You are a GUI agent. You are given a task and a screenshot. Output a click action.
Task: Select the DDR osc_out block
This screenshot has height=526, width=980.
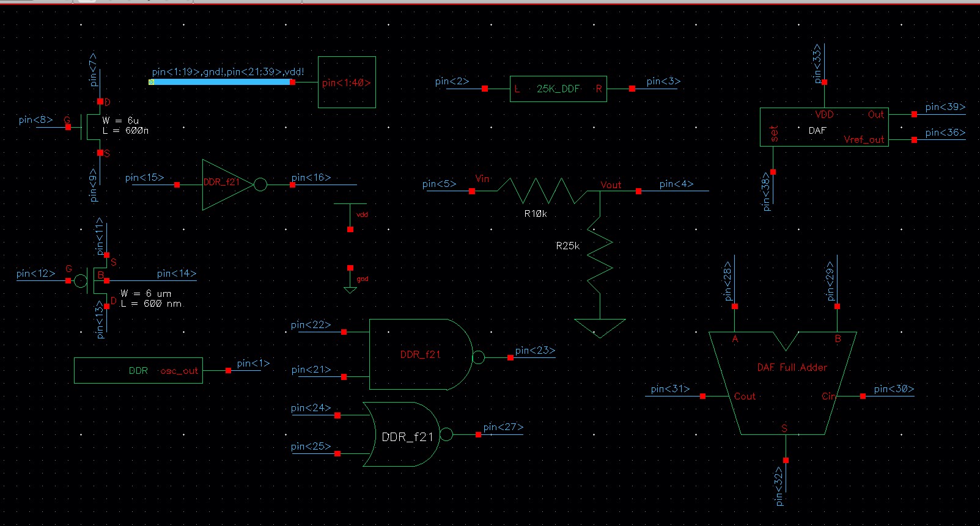pyautogui.click(x=138, y=371)
